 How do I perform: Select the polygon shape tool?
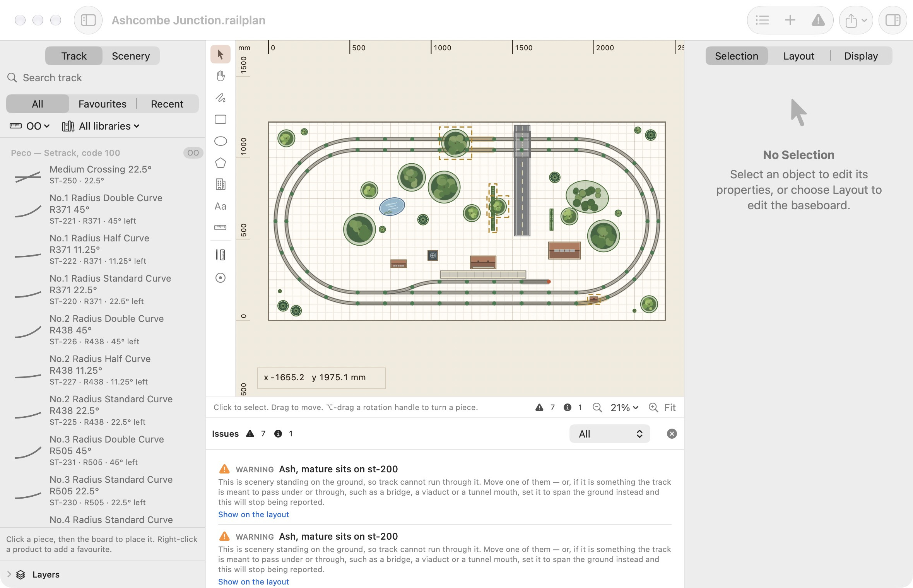click(x=221, y=163)
